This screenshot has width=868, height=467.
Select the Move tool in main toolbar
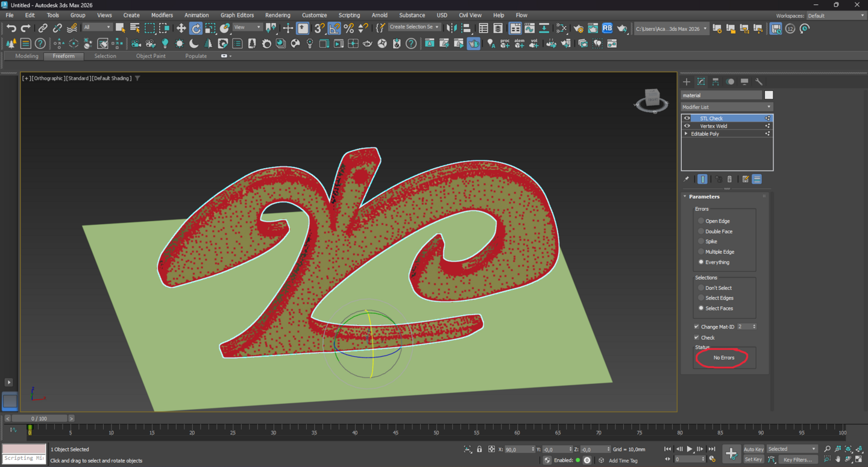(181, 28)
